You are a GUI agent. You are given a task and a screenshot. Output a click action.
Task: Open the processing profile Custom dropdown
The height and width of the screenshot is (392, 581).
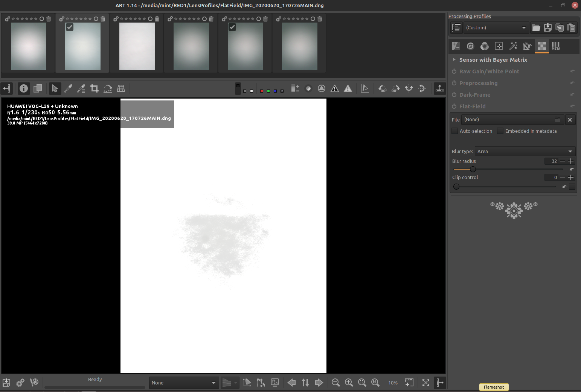click(x=496, y=27)
